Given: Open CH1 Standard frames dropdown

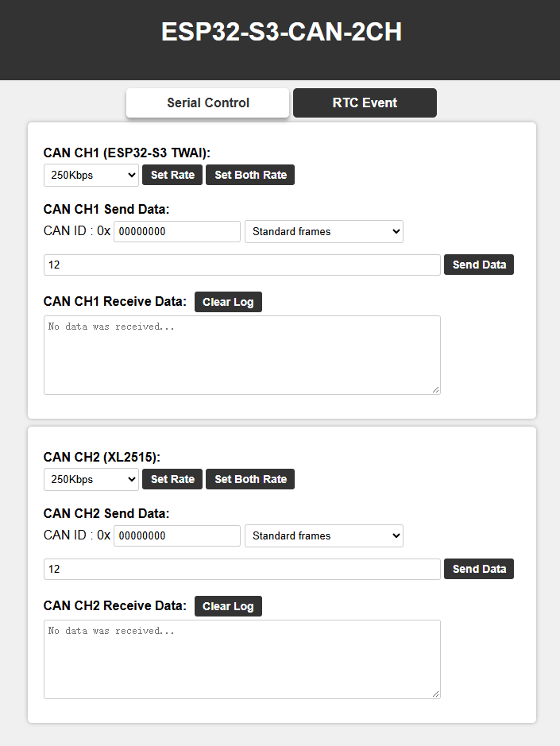Looking at the screenshot, I should click(324, 232).
